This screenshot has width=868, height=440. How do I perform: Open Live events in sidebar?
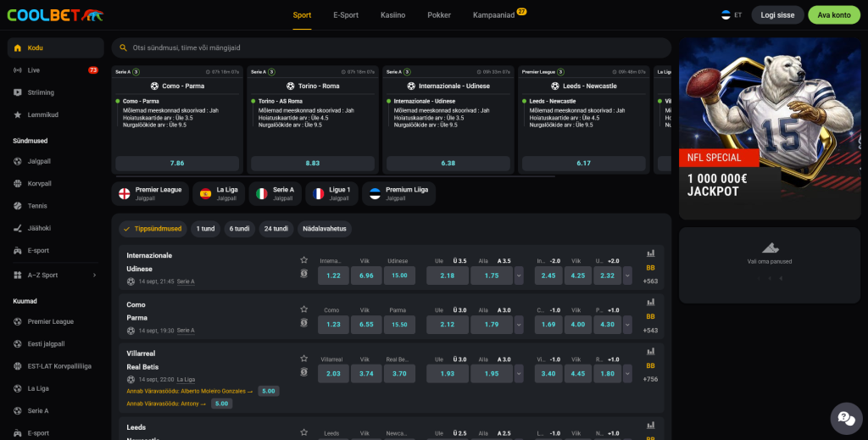[55, 70]
